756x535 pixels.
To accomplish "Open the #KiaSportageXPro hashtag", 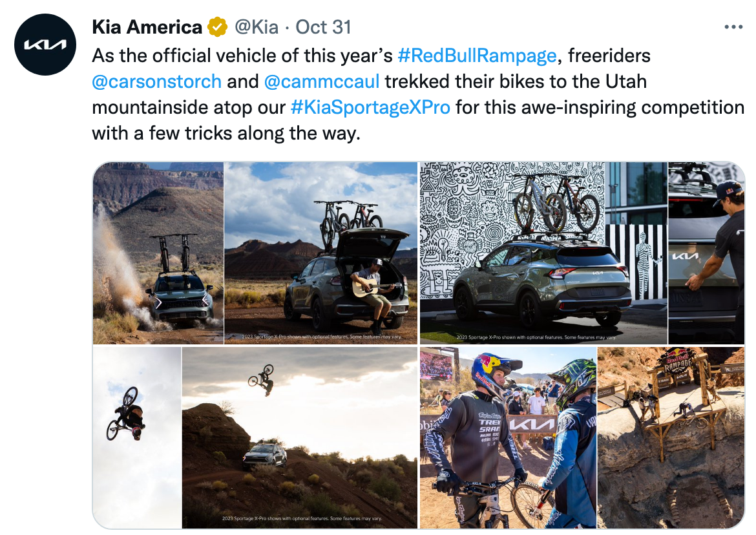I will (x=370, y=107).
